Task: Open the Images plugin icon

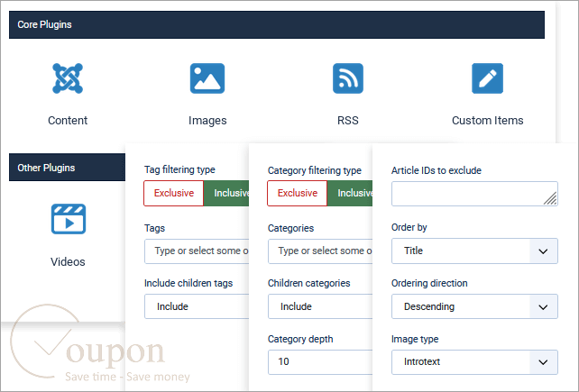Action: click(207, 78)
